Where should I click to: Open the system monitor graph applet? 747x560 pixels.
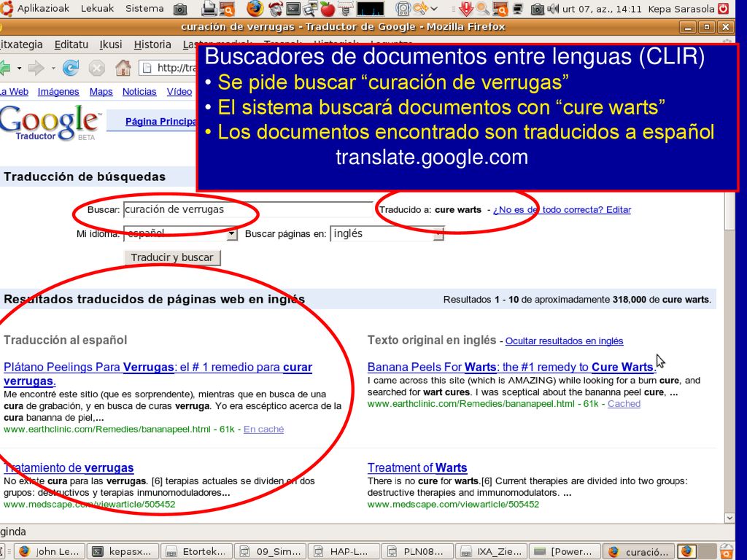(370, 9)
